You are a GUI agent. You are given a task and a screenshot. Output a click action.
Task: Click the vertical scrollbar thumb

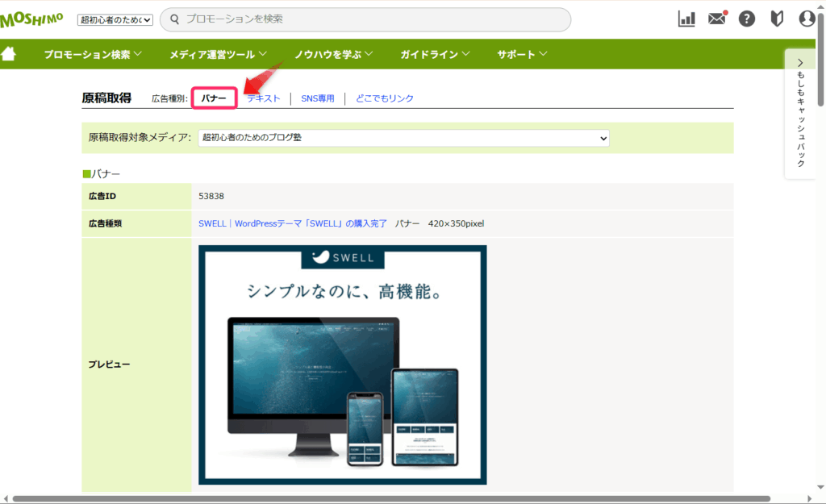click(x=820, y=58)
